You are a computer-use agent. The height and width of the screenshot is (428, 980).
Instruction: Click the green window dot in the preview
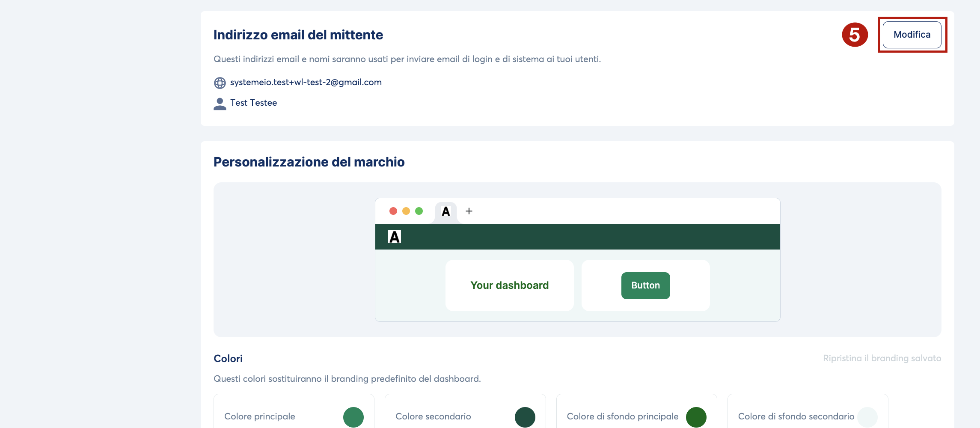coord(419,211)
